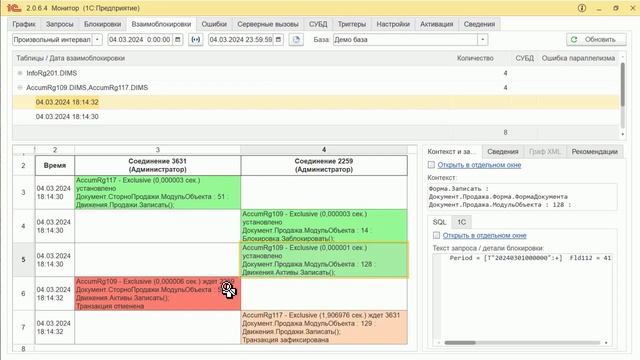Click the Количество column header
640x360 pixels.
coord(475,58)
